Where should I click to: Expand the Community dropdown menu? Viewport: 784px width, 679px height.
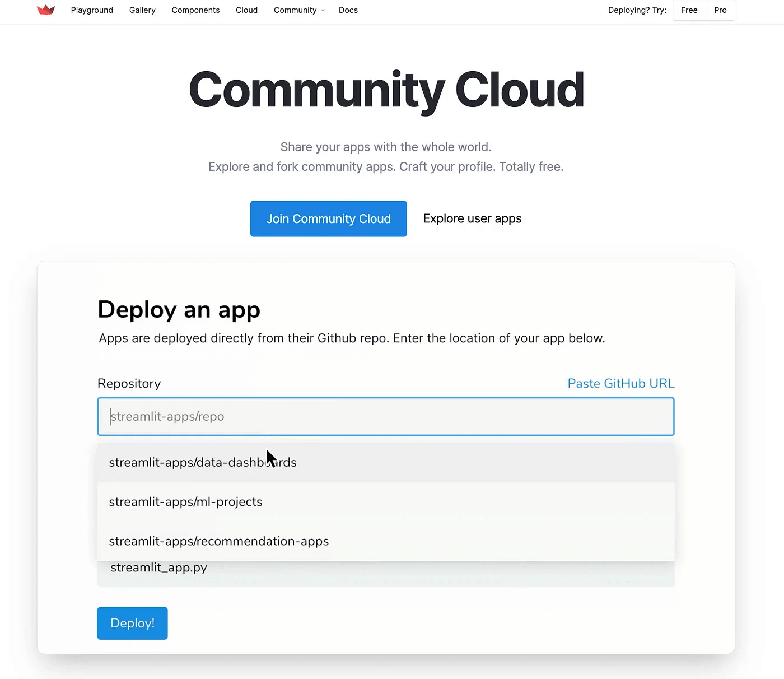(x=299, y=10)
